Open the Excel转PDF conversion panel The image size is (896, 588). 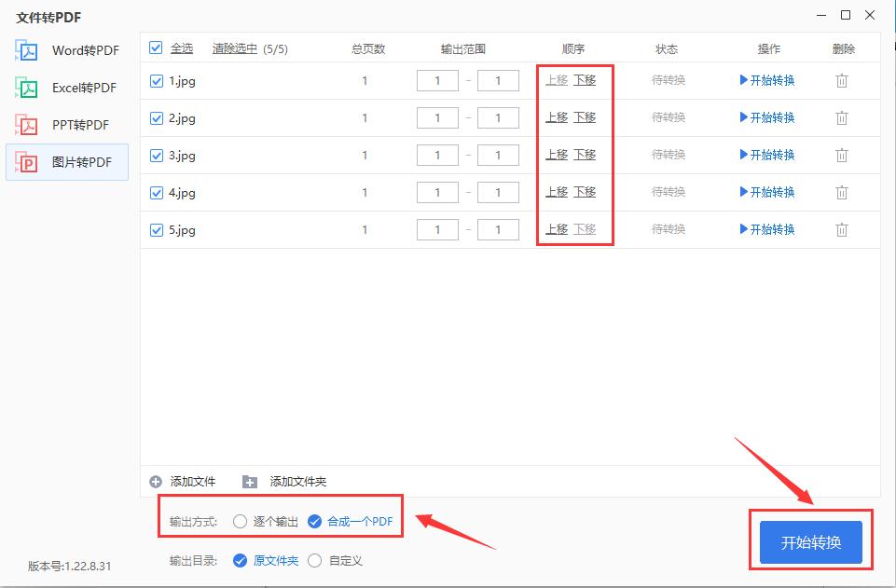pyautogui.click(x=26, y=88)
